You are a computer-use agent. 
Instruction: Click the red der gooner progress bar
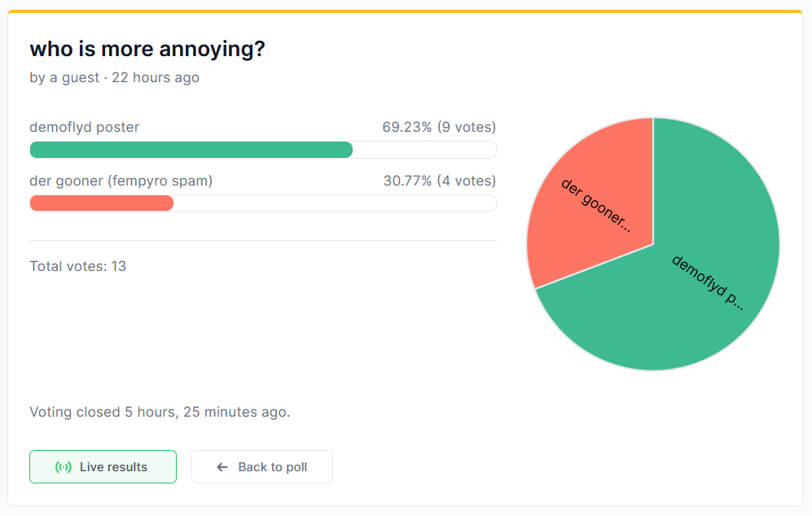pos(102,203)
